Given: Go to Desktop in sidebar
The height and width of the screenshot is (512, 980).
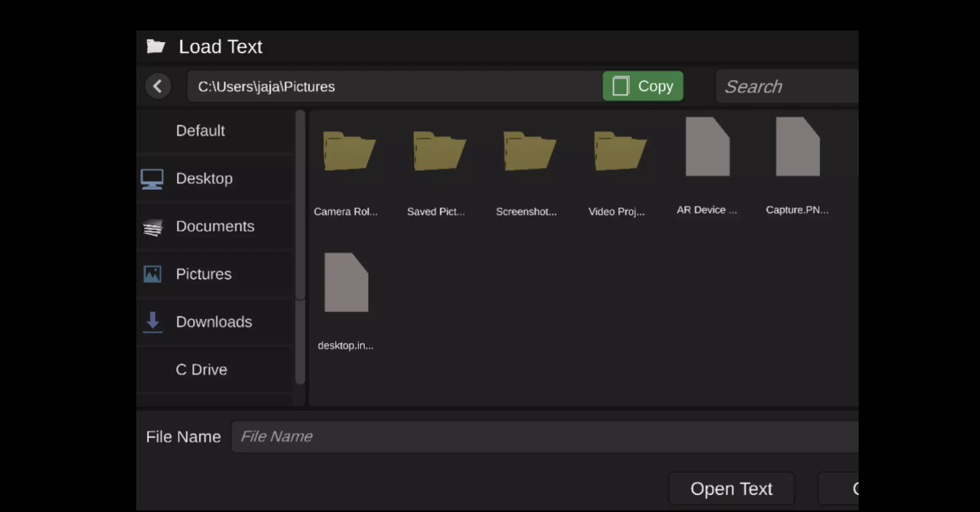Looking at the screenshot, I should pyautogui.click(x=204, y=179).
